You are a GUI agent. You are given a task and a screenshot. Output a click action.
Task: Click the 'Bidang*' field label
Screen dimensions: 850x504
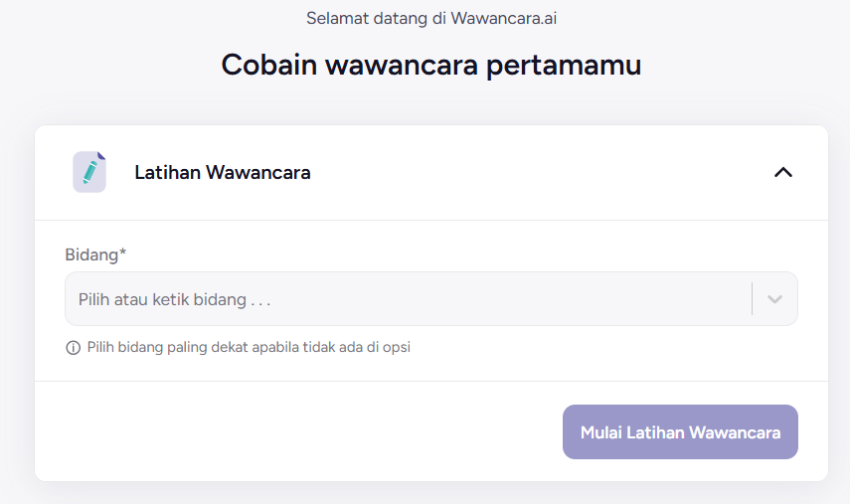95,254
